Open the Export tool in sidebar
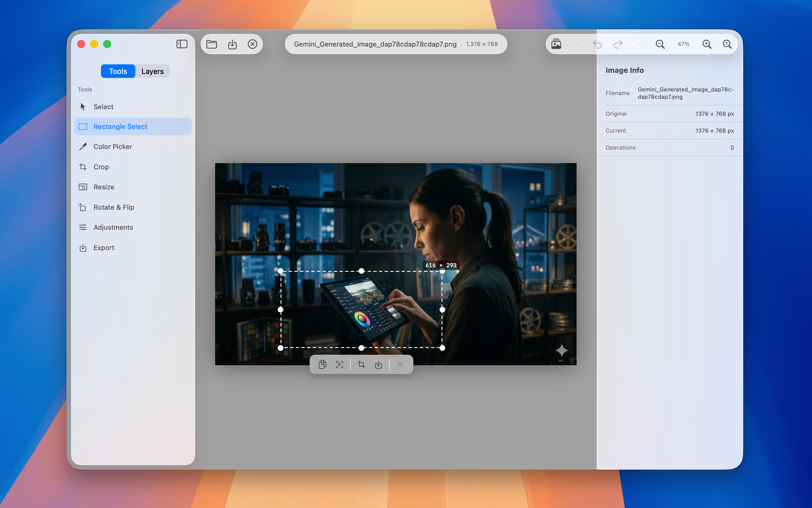Viewport: 812px width, 508px height. [133, 248]
